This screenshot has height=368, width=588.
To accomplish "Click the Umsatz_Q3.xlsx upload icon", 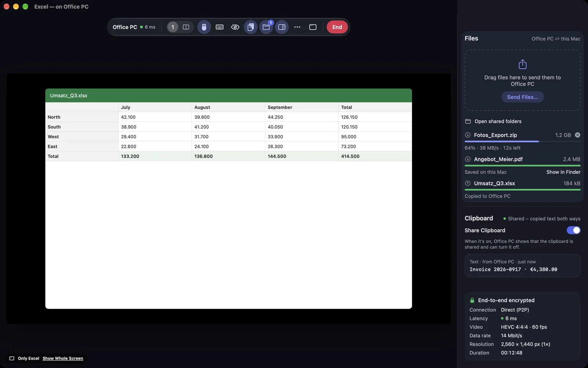I will click(468, 183).
